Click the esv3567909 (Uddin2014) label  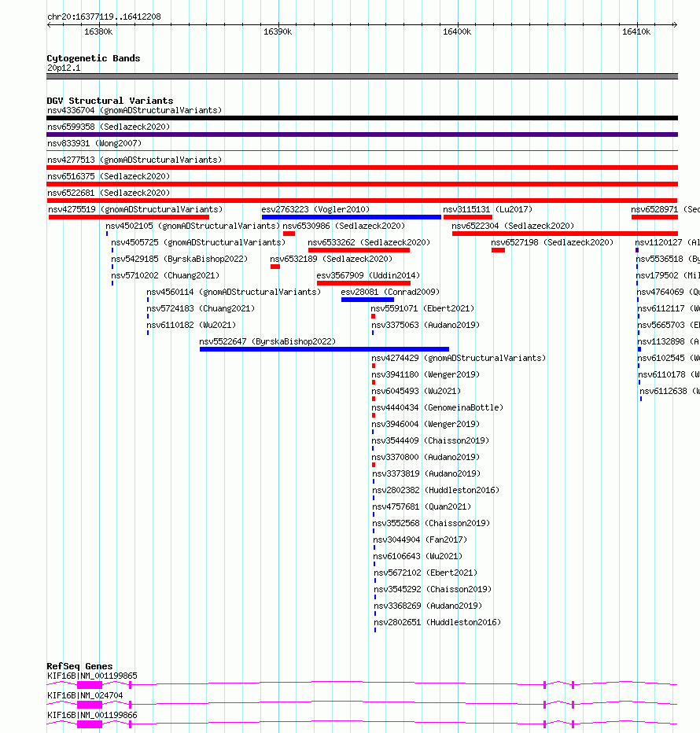[368, 275]
